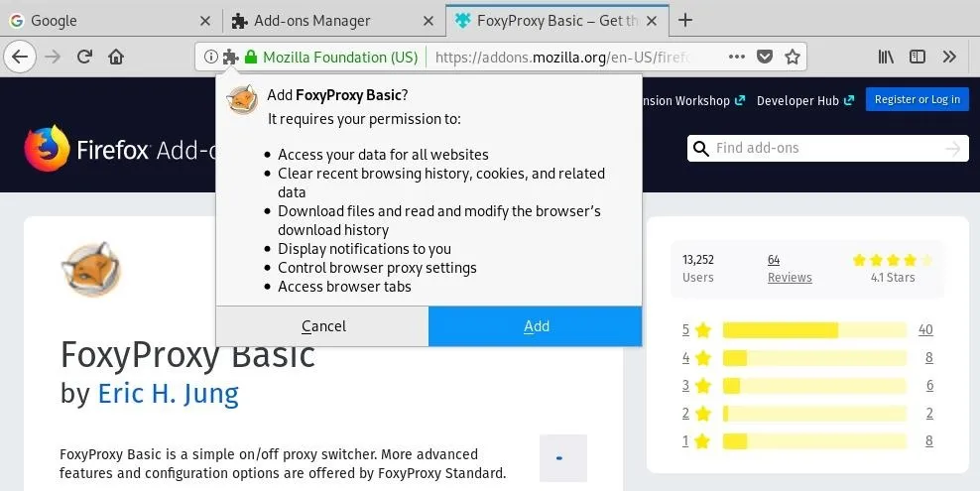Click the Mozilla Foundation (US) identity label

pos(340,58)
